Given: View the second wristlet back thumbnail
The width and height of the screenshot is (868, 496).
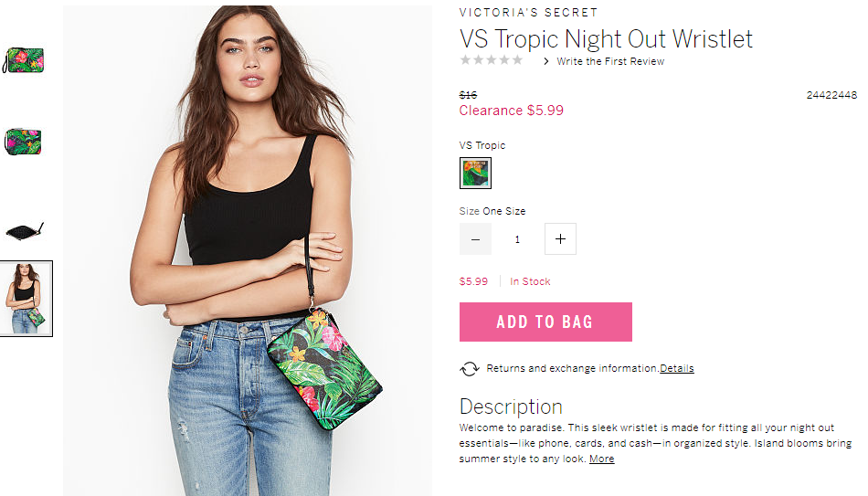Looking at the screenshot, I should (x=23, y=142).
